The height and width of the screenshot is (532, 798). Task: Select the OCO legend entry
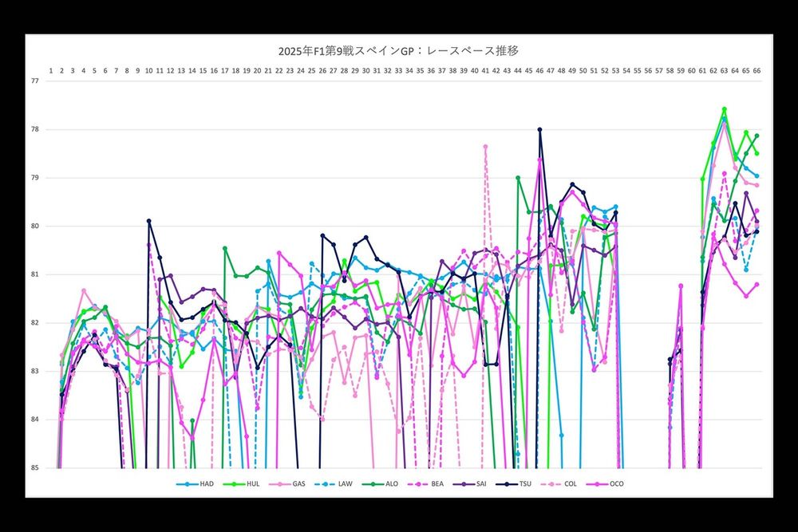(615, 483)
